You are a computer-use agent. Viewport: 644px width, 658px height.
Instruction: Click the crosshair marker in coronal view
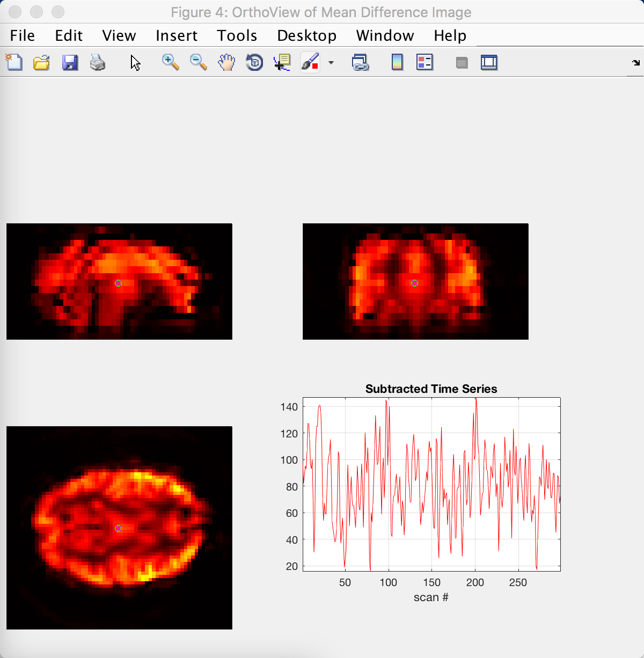tap(414, 283)
